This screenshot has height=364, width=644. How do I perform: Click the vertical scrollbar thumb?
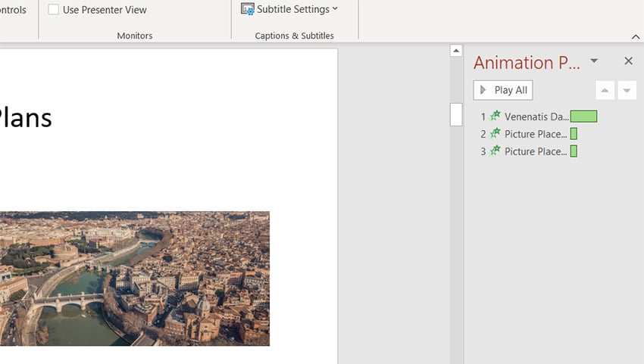[456, 114]
